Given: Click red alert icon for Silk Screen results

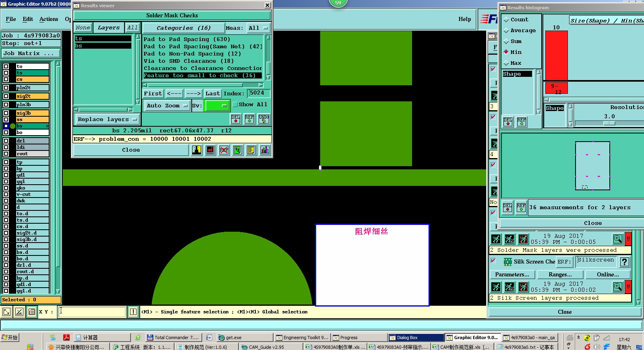Looking at the screenshot, I should click(628, 287).
